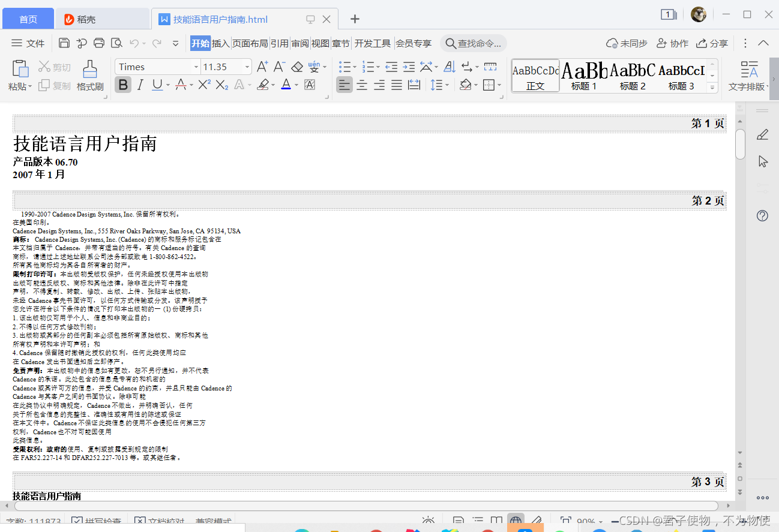
Task: Apply Subscript X₂ formatting
Action: click(222, 85)
